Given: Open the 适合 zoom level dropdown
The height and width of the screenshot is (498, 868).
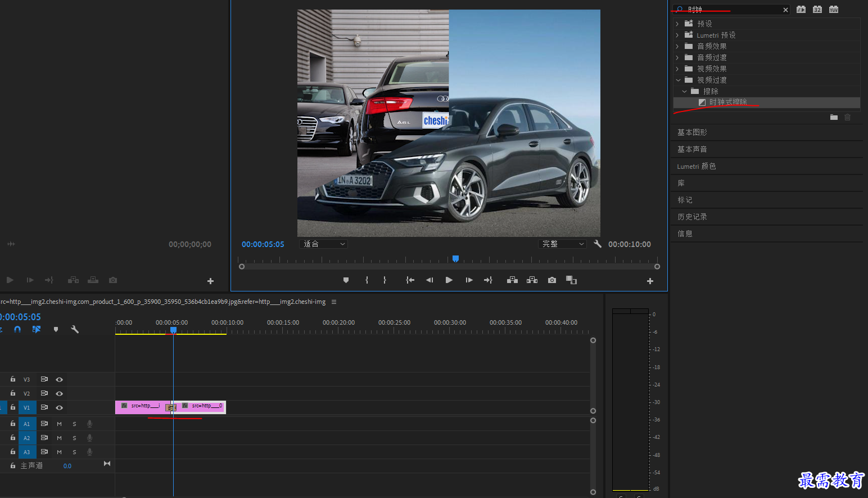Looking at the screenshot, I should click(x=324, y=244).
